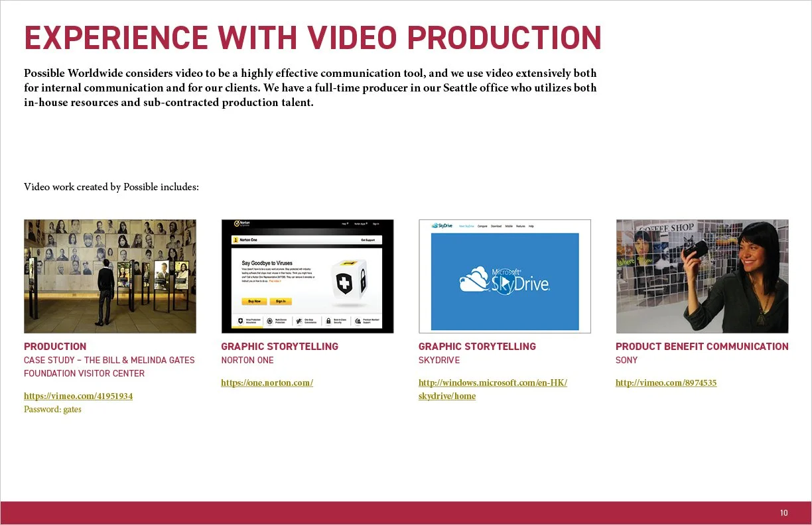Click 'CASE STUDY – THE BILL & MELINDA GATES' caption
Screen dimensions: 812x525
coord(109,361)
